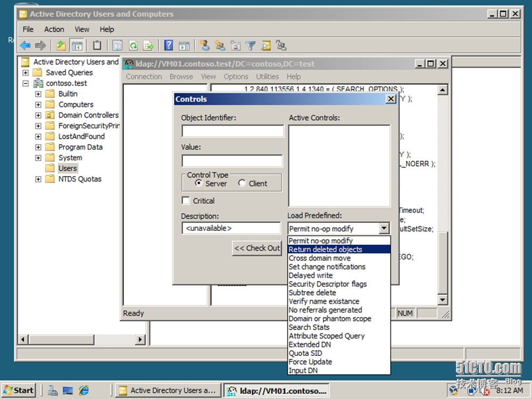Open the Action menu in ADUC
This screenshot has height=399, width=532.
click(x=54, y=29)
